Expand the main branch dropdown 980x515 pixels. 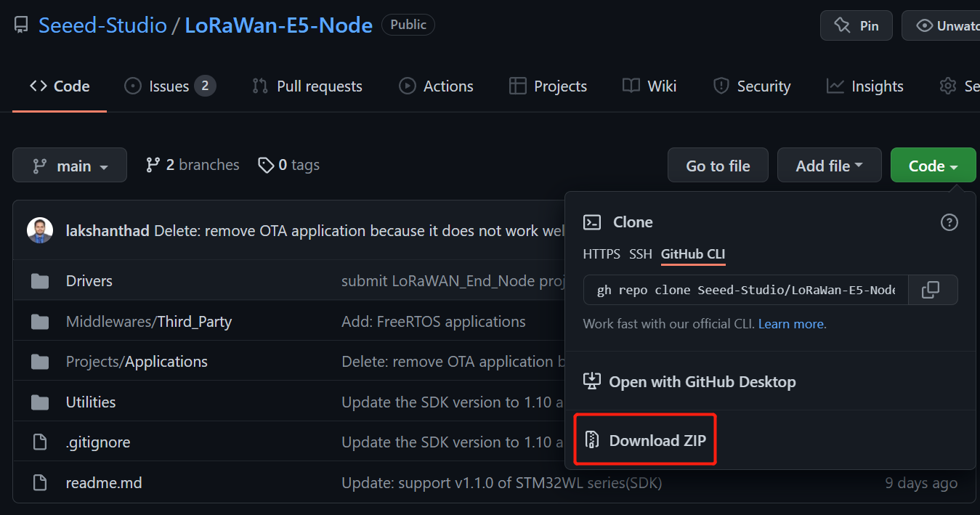(x=70, y=166)
